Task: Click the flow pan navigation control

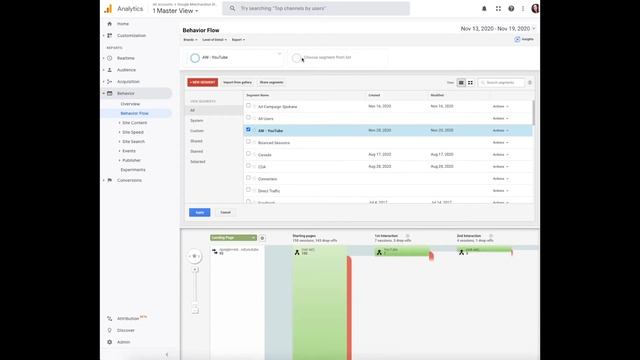Action: (194, 256)
